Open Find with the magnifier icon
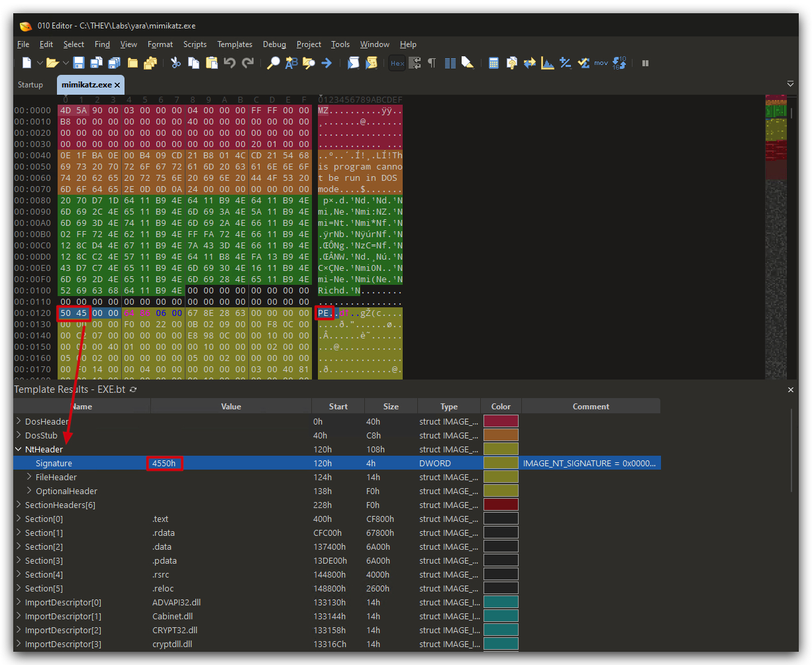The image size is (812, 665). tap(273, 63)
